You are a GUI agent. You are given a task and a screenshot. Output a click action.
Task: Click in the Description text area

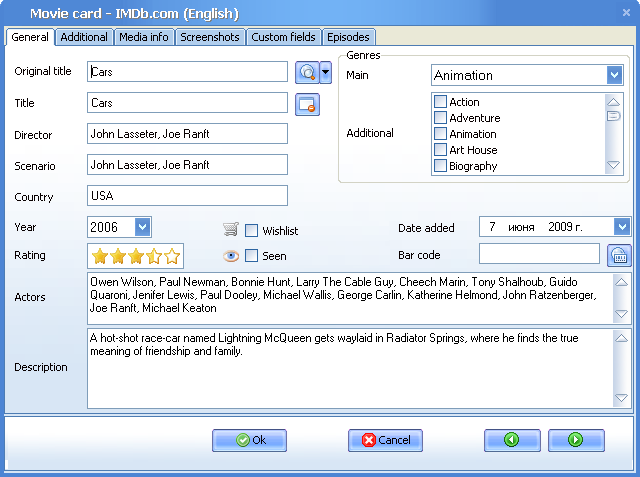(x=350, y=368)
